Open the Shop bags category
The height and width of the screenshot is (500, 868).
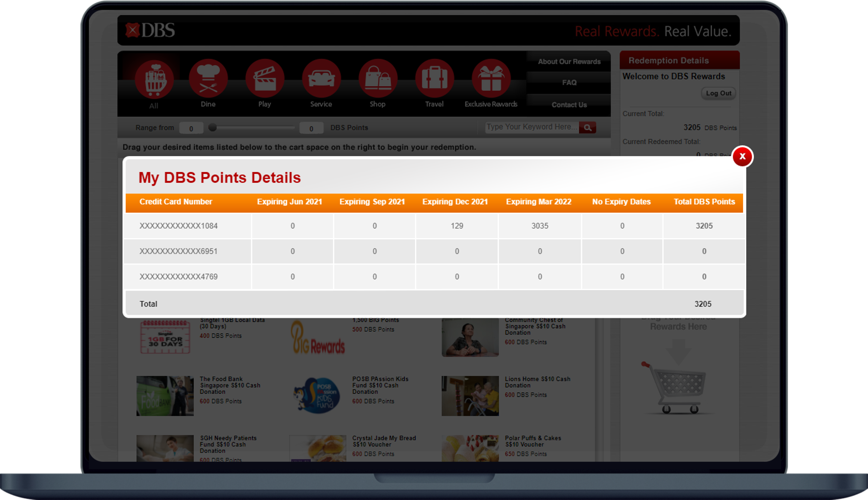tap(378, 79)
